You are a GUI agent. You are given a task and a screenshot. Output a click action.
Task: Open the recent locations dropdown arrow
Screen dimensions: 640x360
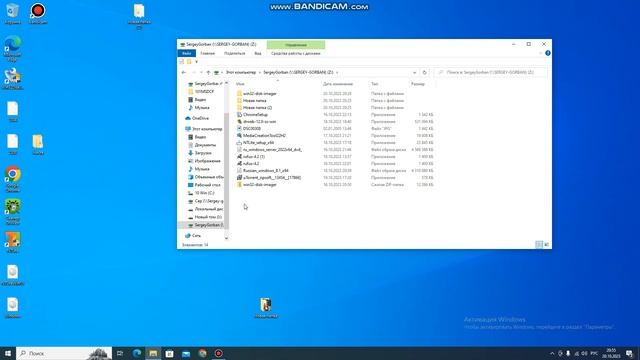pos(201,72)
